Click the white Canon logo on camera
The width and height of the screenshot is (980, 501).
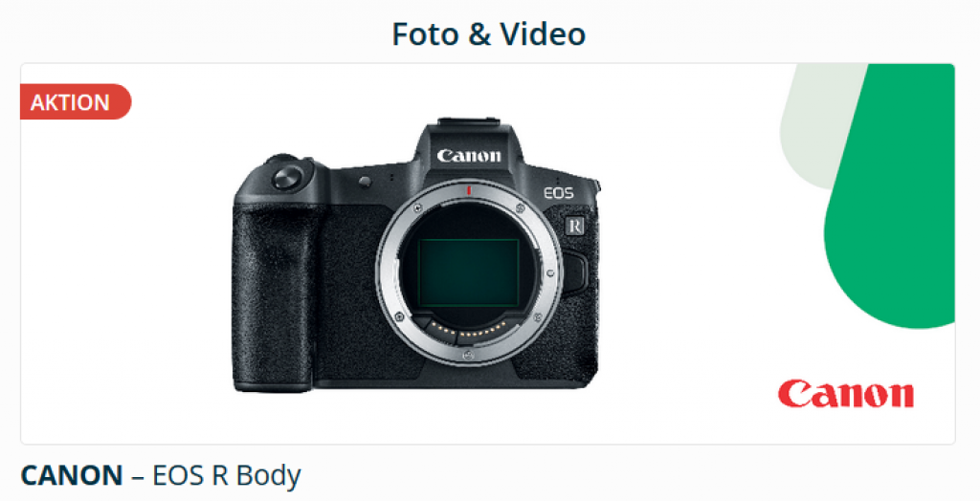[469, 156]
